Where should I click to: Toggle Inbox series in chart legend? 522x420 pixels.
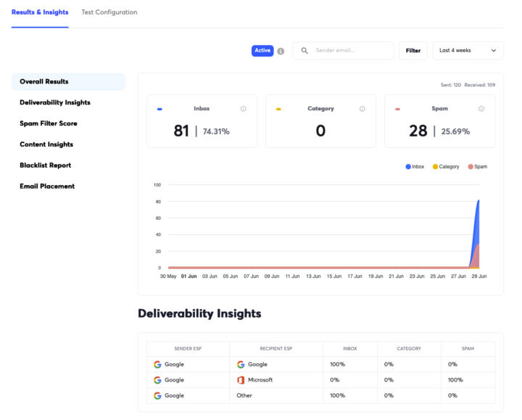click(x=415, y=167)
